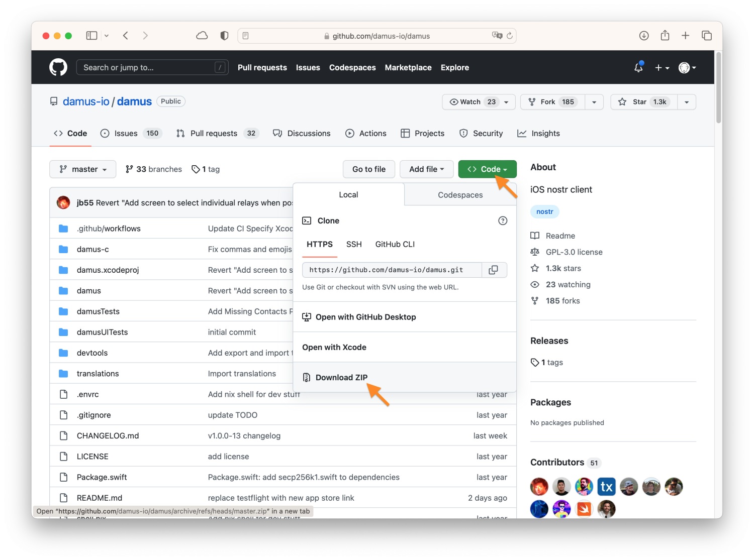Click the nostr topic tag

pos(545,211)
